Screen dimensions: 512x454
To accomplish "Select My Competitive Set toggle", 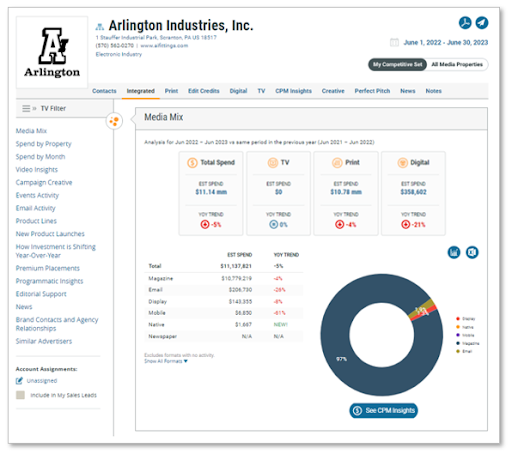I will click(397, 64).
